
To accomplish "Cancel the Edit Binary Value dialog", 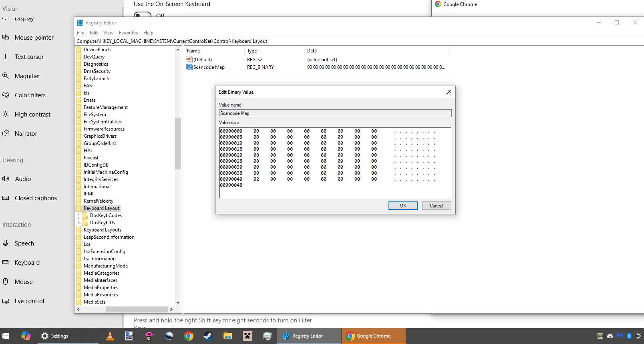I will (437, 205).
